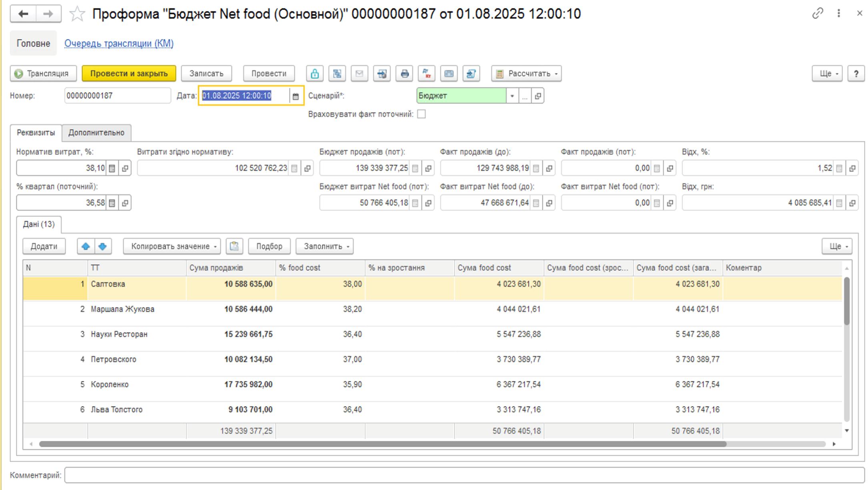Click the envelope email icon

click(359, 74)
